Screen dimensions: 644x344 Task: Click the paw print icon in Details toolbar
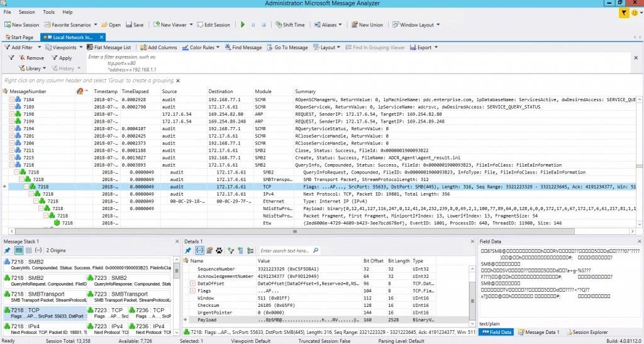[x=219, y=250]
